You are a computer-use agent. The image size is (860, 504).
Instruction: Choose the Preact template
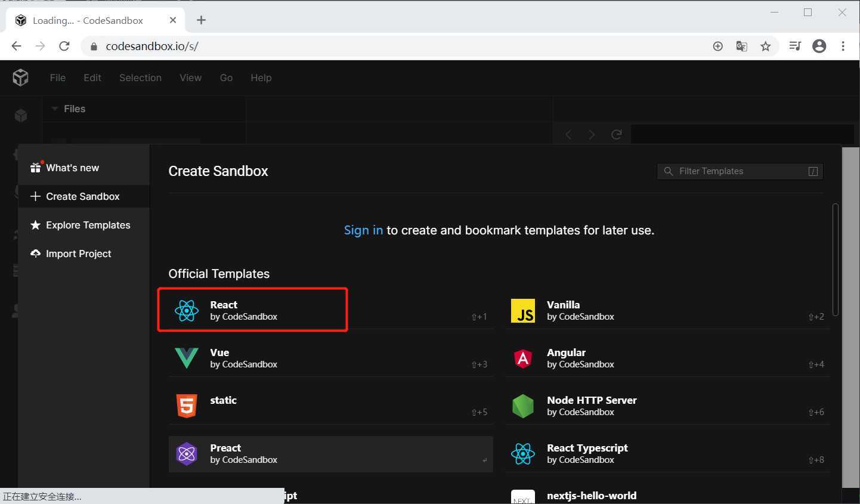(331, 454)
